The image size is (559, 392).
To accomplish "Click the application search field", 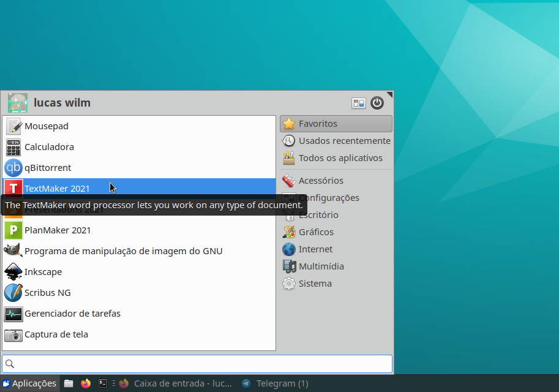I will [x=197, y=364].
